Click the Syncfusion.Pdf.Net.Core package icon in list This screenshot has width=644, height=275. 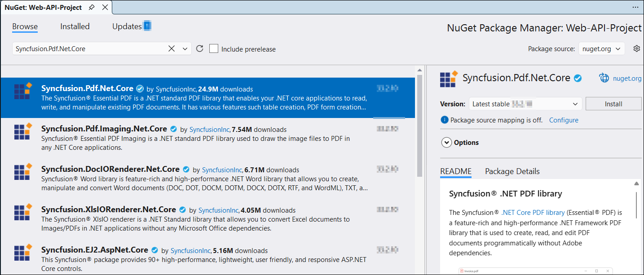[x=23, y=90]
